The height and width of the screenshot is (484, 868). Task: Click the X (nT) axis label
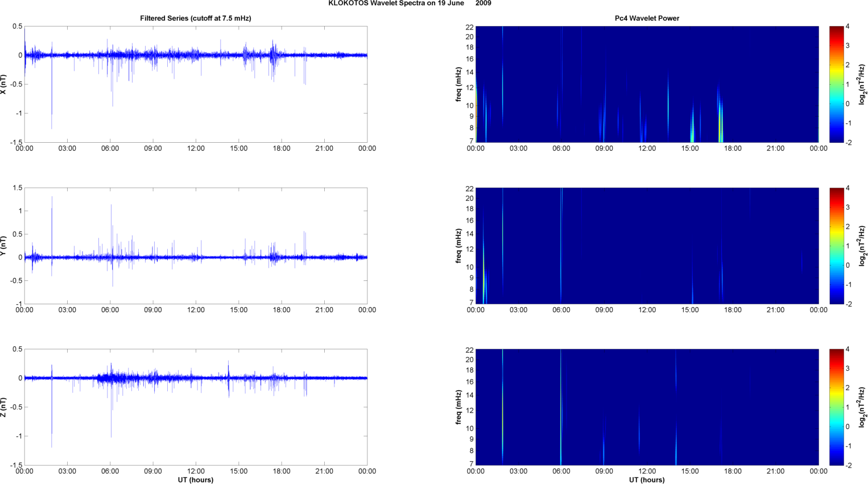pyautogui.click(x=3, y=84)
